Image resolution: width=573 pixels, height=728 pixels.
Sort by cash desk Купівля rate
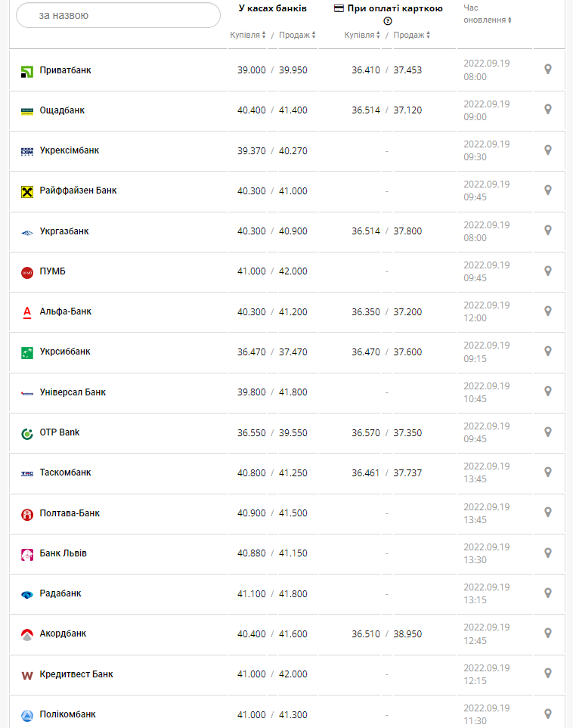[248, 36]
